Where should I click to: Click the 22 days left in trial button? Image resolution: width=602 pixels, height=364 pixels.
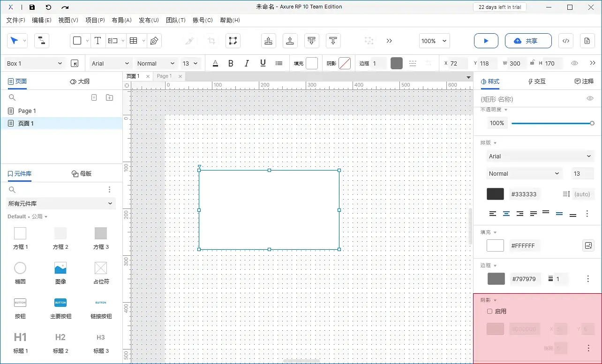pyautogui.click(x=499, y=7)
